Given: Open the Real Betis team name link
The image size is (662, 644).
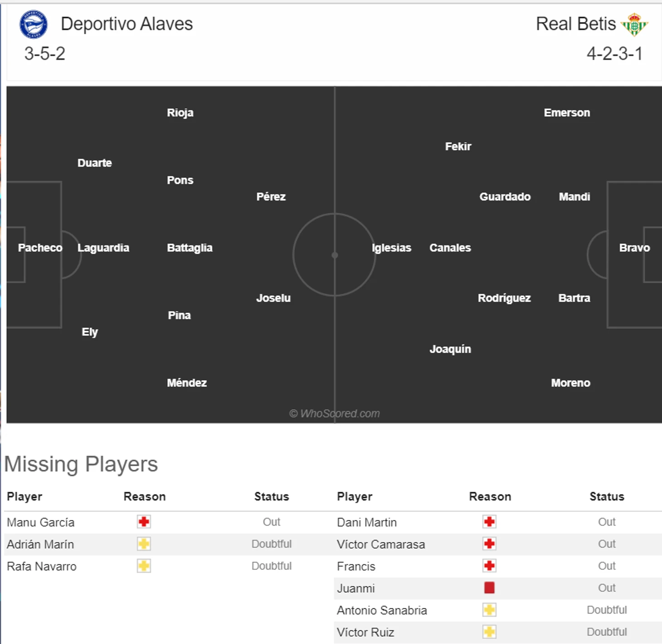Looking at the screenshot, I should (x=575, y=24).
